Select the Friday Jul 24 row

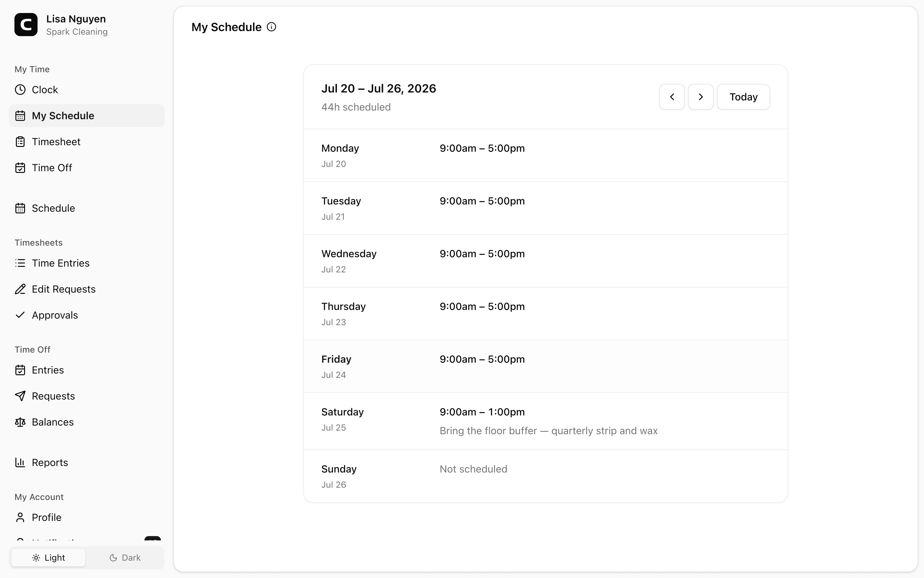(x=546, y=367)
